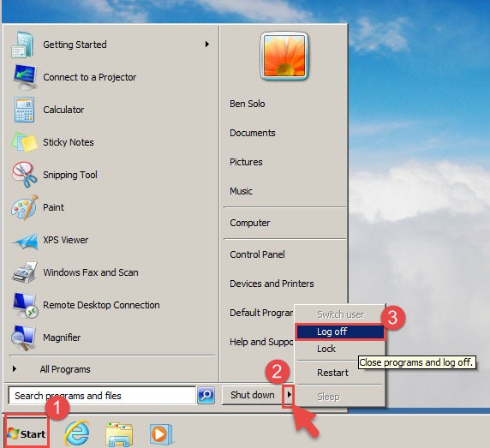Open Control Panel link
This screenshot has width=490, height=448.
257,254
